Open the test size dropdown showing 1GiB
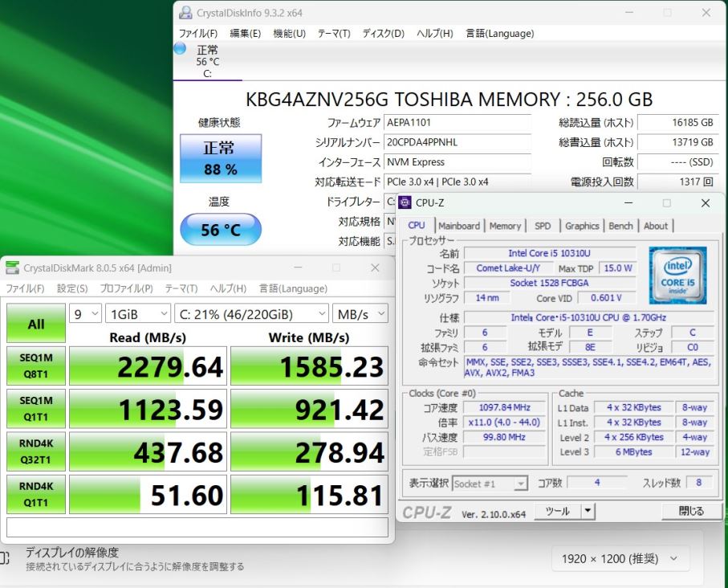Screen dimensions: 728x588 point(138,314)
